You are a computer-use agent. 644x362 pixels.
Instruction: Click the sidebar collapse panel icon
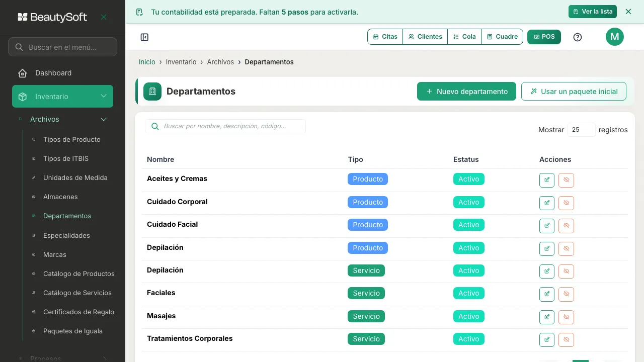144,37
